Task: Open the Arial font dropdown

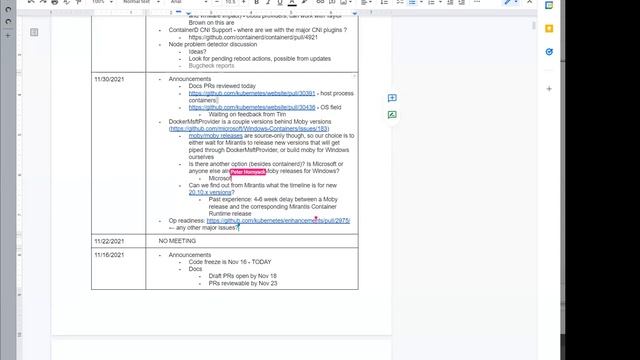Action: coord(189,2)
